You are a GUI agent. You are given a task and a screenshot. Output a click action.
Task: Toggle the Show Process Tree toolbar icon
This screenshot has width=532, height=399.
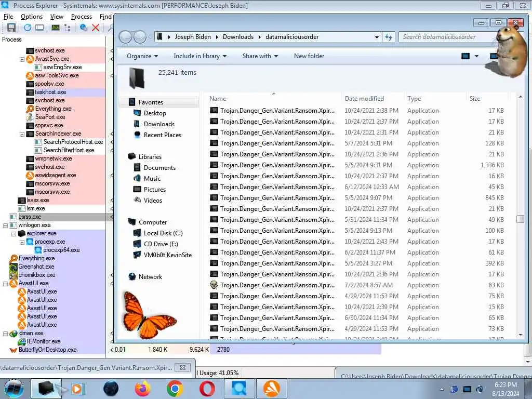pyautogui.click(x=67, y=28)
